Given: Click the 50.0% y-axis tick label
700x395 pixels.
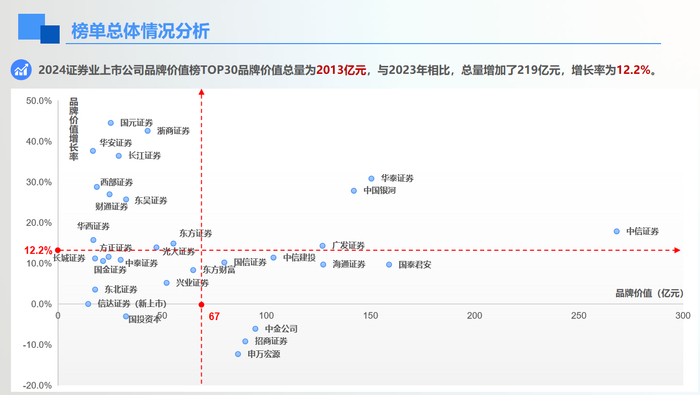Looking at the screenshot, I should [39, 101].
